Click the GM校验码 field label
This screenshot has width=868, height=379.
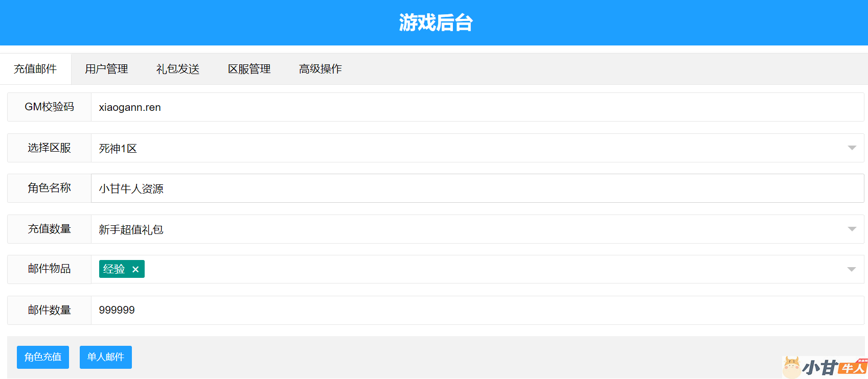50,107
